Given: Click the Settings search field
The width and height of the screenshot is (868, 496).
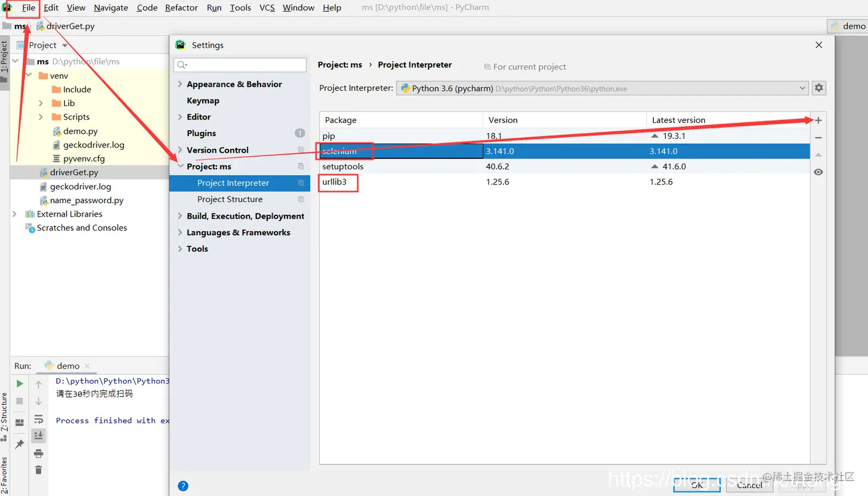Looking at the screenshot, I should (240, 65).
